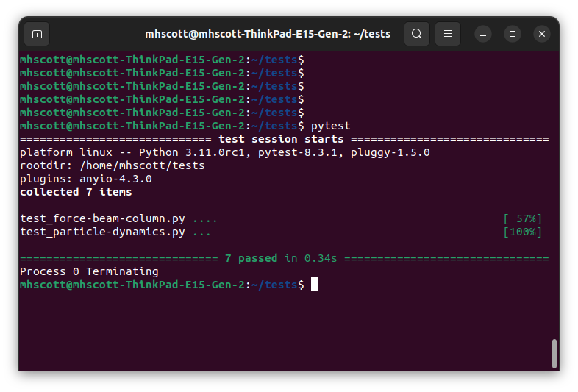Click the test_particle-dynamics.py filename

coord(102,232)
